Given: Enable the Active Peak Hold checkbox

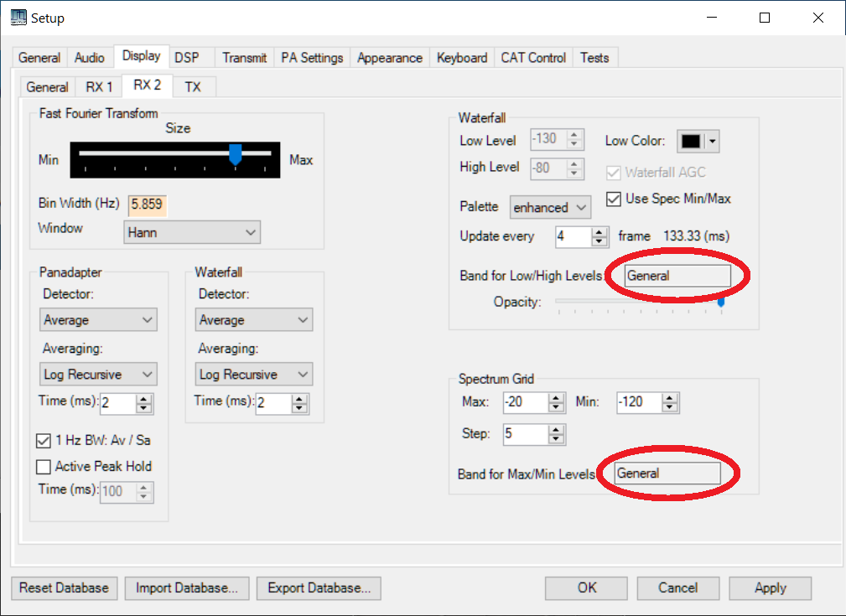Looking at the screenshot, I should [44, 467].
